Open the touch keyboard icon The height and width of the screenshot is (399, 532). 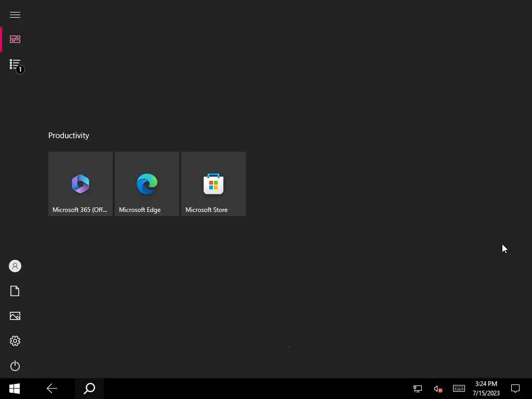[459, 388]
